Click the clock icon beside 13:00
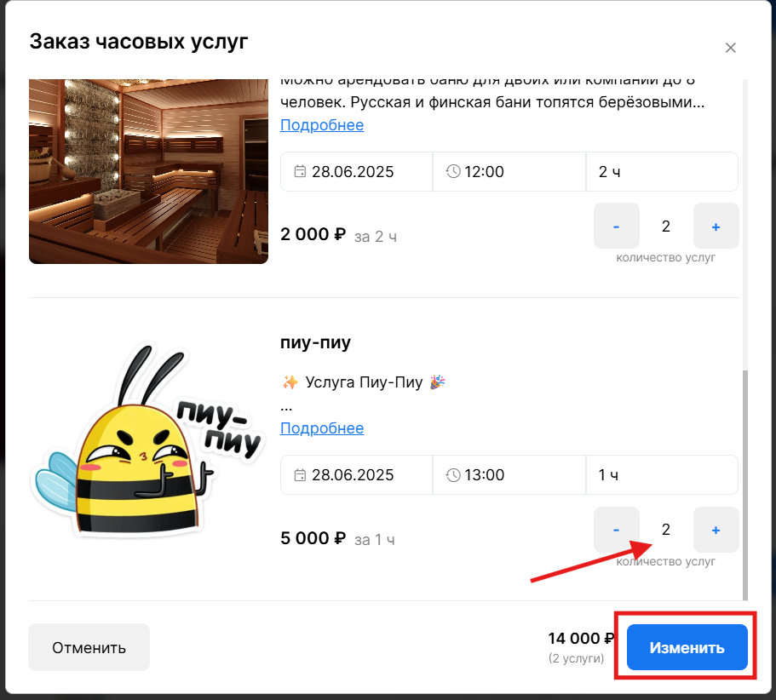This screenshot has width=776, height=700. click(x=453, y=475)
